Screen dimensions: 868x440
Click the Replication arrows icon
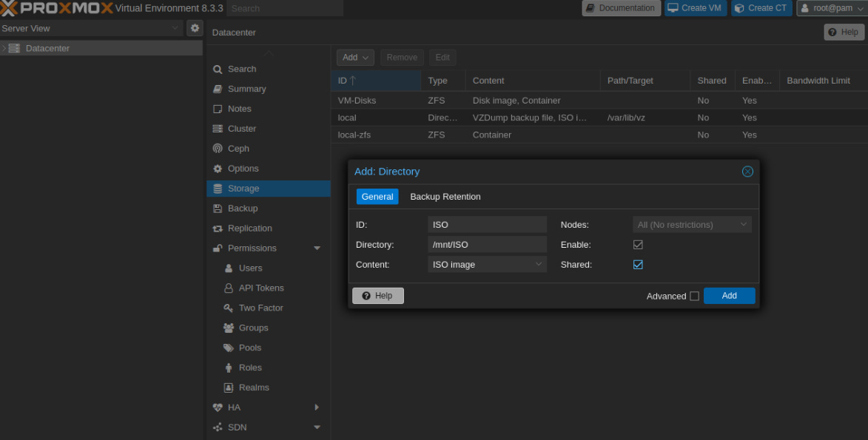218,229
